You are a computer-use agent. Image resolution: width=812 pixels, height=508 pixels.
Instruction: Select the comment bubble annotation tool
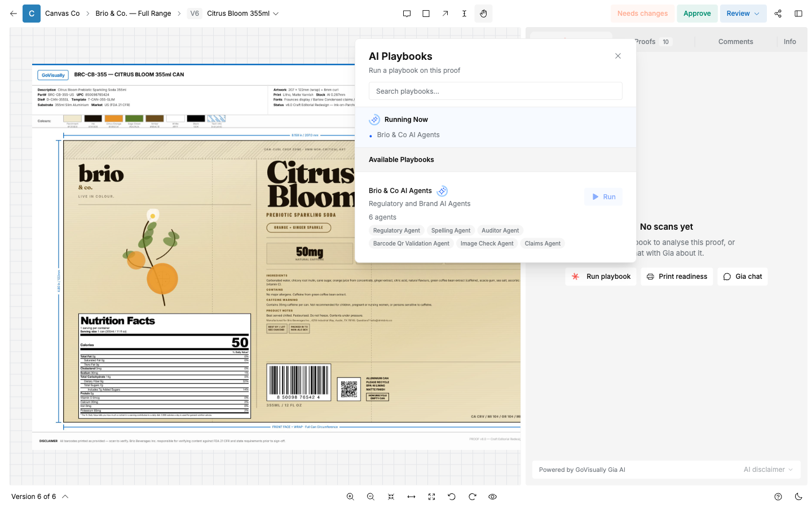(x=407, y=14)
